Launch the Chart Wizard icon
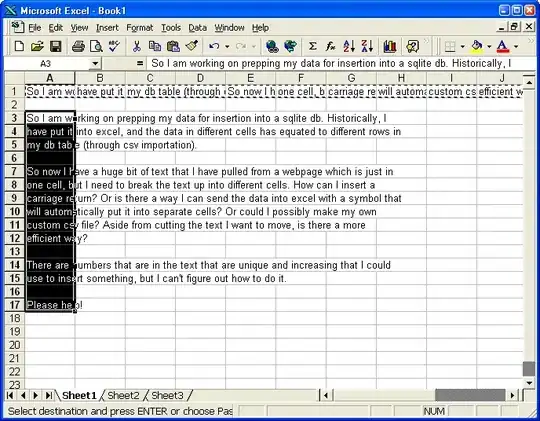540x421 pixels. pos(390,46)
